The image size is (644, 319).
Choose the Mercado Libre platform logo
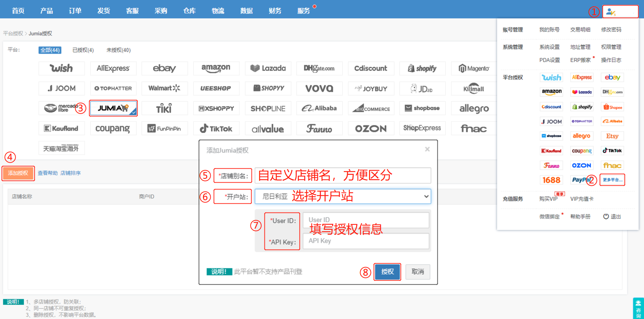coord(62,108)
